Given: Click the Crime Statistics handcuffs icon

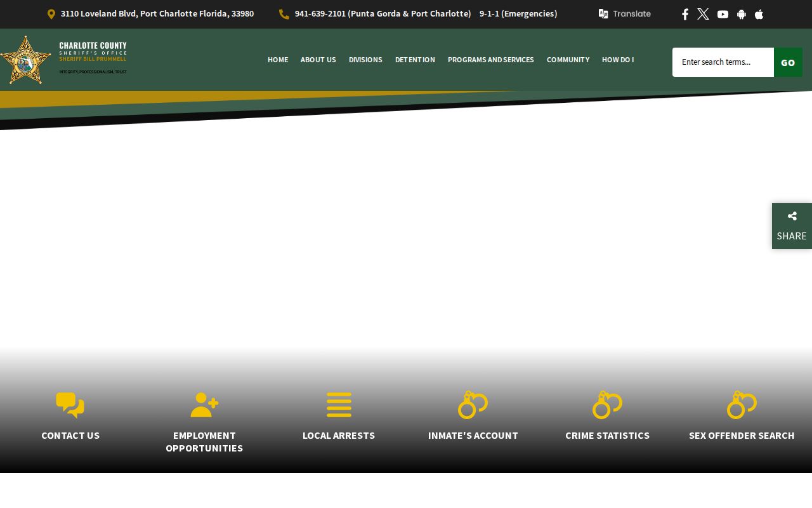Looking at the screenshot, I should (x=608, y=405).
